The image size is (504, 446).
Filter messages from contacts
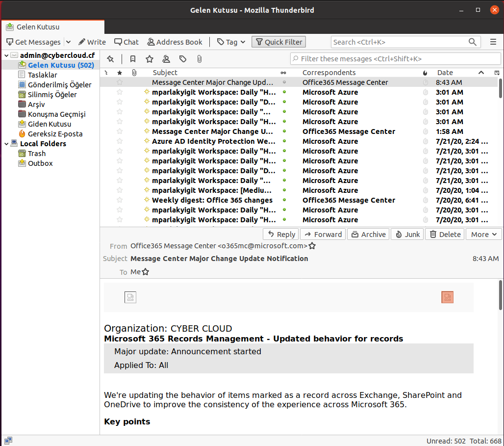166,59
